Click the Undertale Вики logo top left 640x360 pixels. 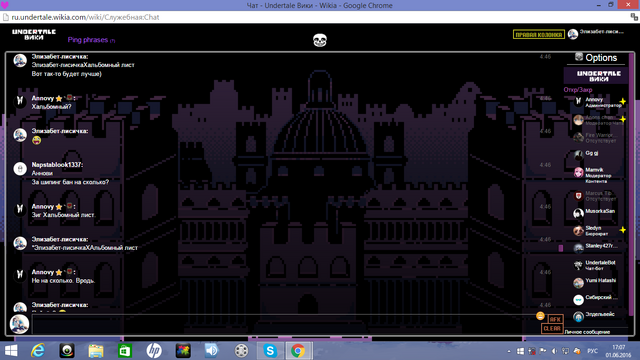click(34, 34)
